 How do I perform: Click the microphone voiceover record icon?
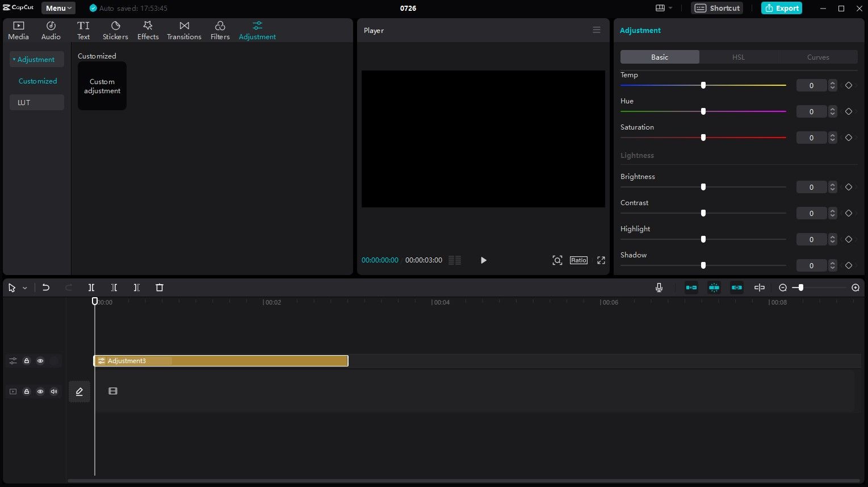pos(659,288)
